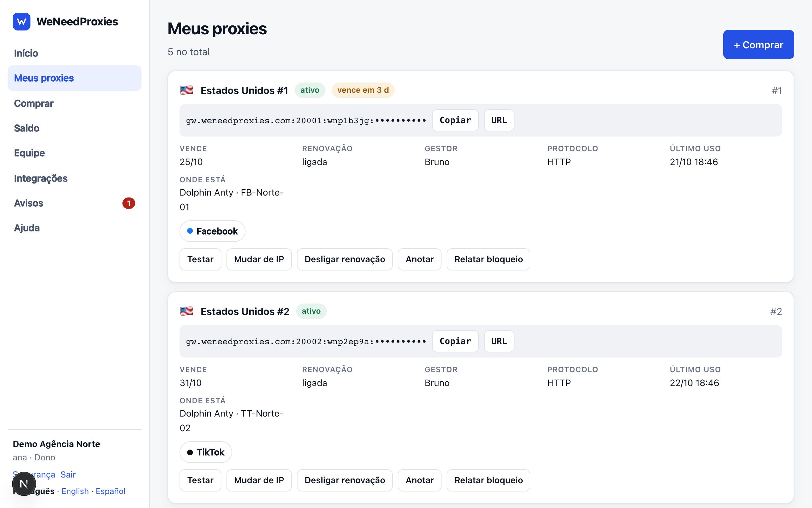Screen dimensions: 812x508
Task: Open Saldo in the sidebar
Action: 75,128
